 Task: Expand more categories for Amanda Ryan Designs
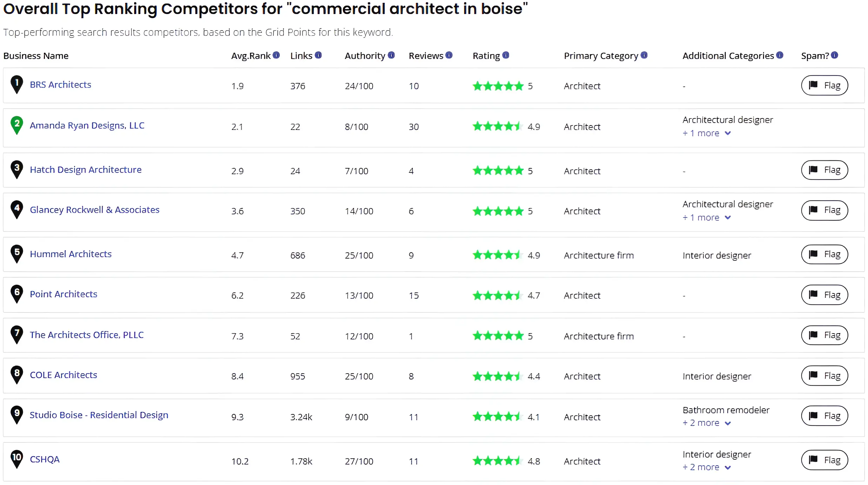(706, 133)
